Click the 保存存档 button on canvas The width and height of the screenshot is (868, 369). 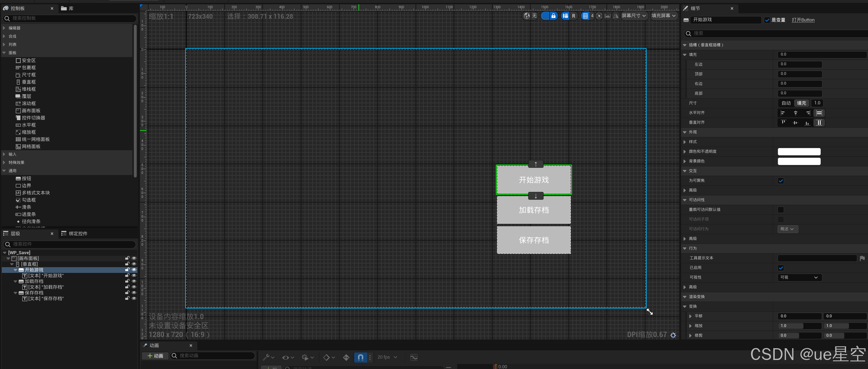534,240
